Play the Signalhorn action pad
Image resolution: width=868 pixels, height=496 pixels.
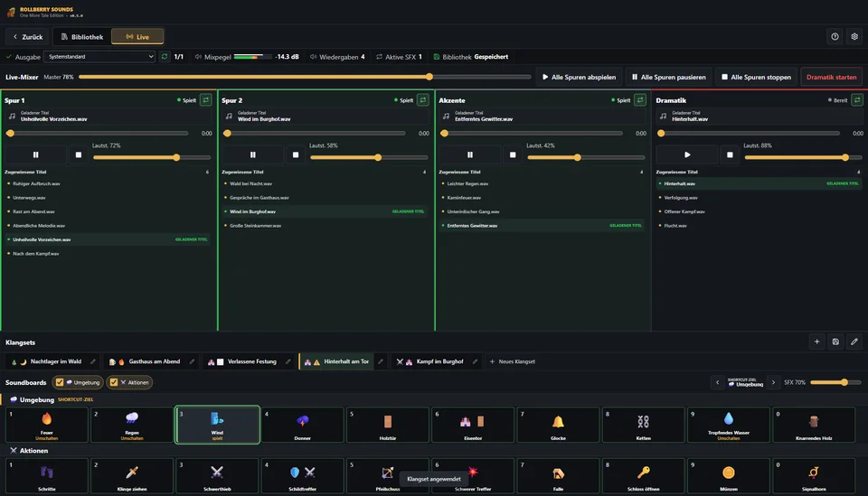tap(814, 475)
